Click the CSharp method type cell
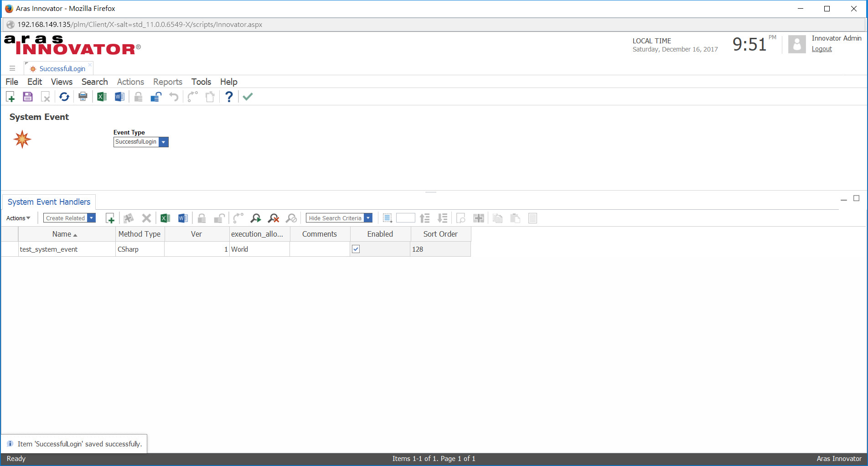Screen dimensions: 868x466 click(140, 249)
